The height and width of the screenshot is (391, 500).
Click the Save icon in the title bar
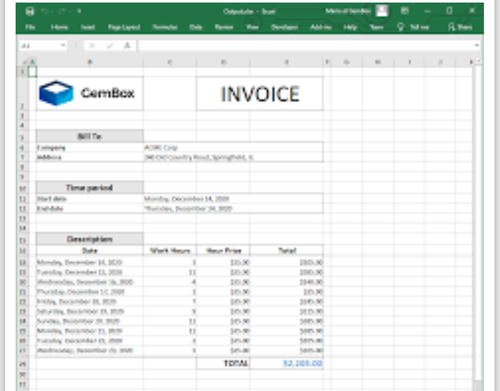click(30, 12)
